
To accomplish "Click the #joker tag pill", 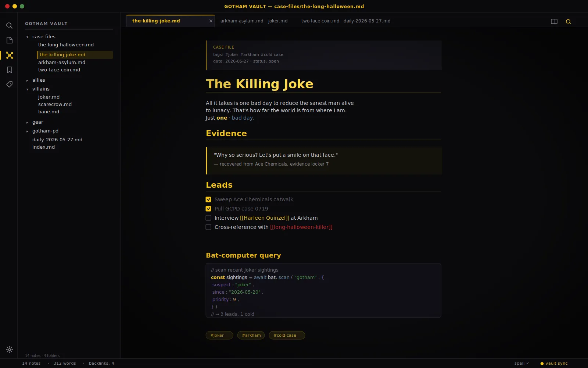I will click(219, 335).
